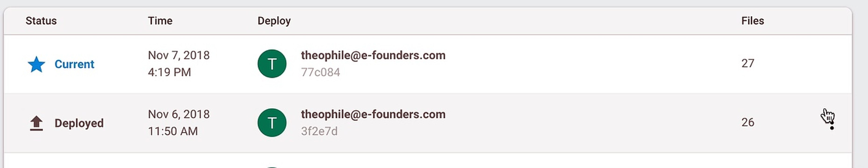Click the email on the Nov 7 deploy
This screenshot has height=168, width=868.
pyautogui.click(x=373, y=55)
